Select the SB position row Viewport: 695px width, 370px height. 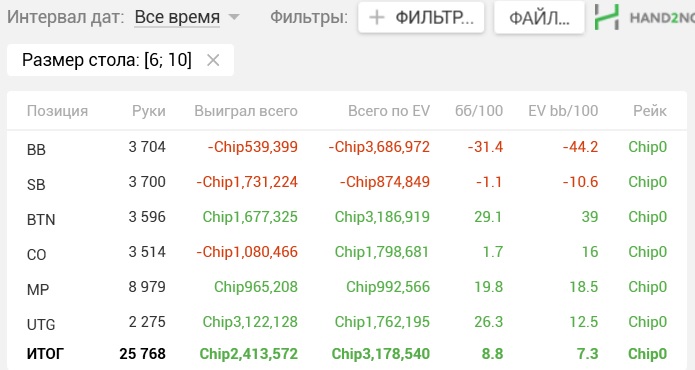(x=347, y=183)
